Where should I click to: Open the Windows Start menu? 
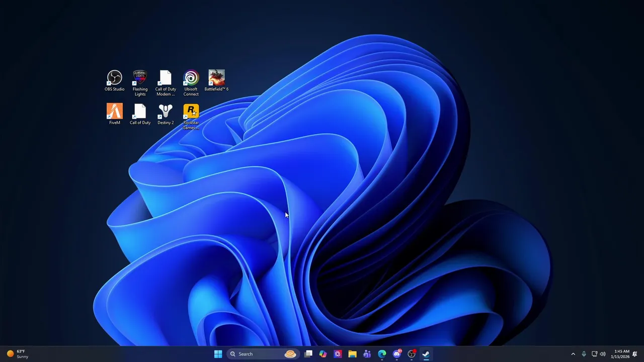click(x=218, y=354)
